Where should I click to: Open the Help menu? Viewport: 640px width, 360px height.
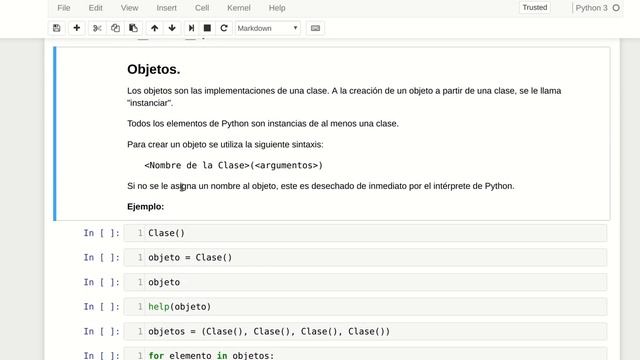[x=277, y=8]
